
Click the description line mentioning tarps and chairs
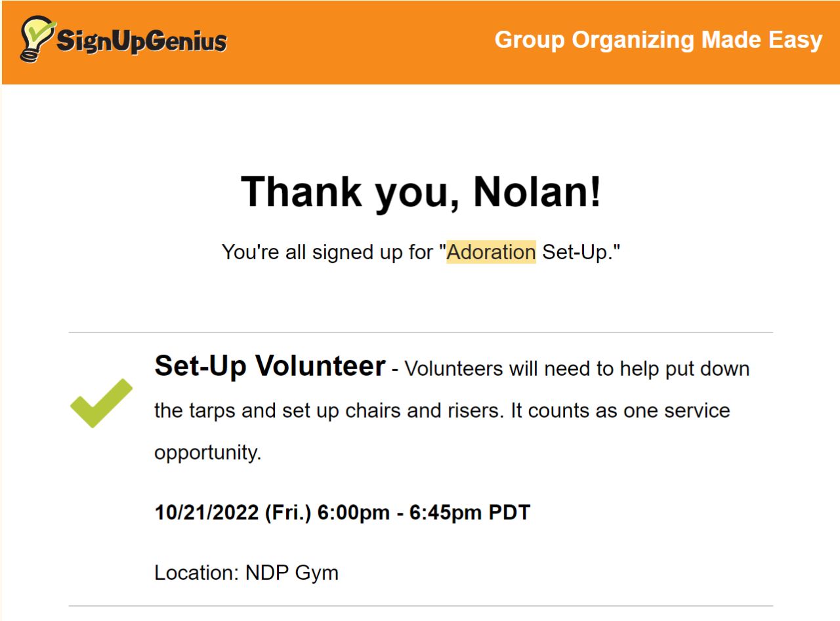(x=442, y=411)
